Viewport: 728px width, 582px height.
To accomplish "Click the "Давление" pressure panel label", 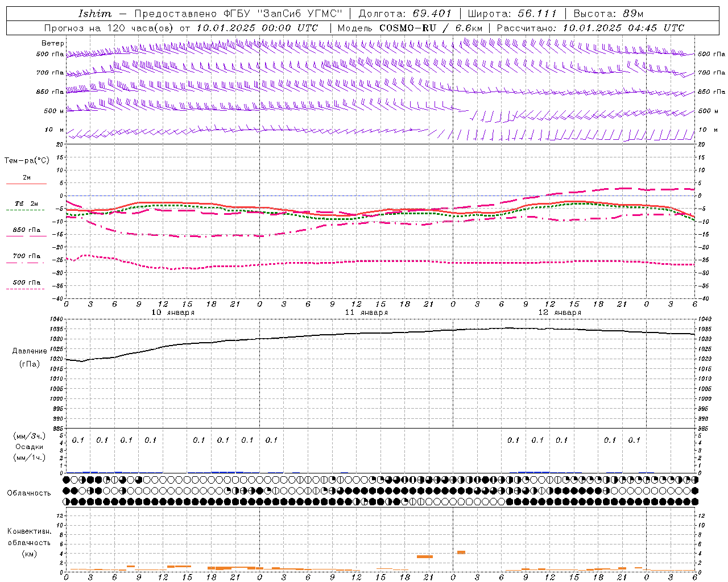I will point(30,351).
